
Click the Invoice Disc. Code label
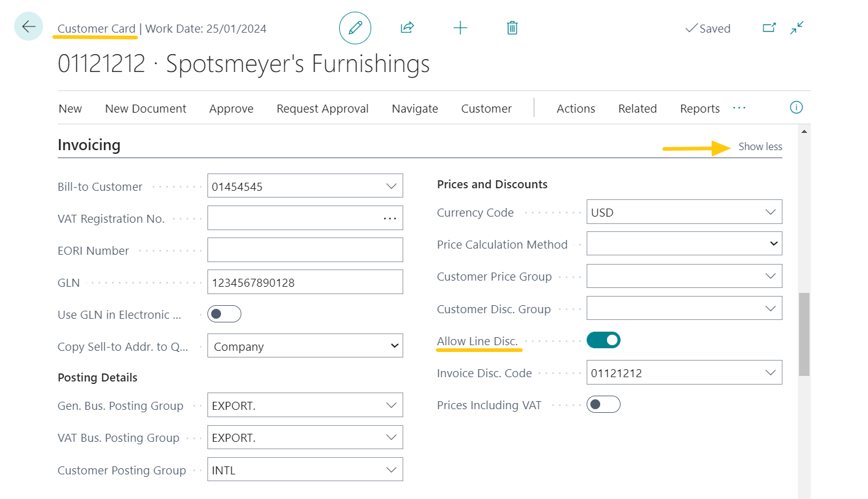484,373
